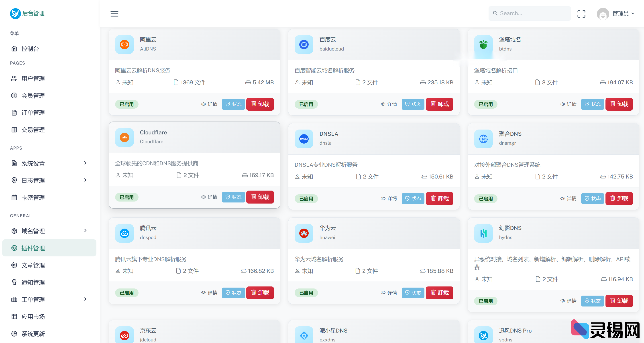644x343 pixels.
Task: Select 插件管理 in the sidebar menu
Action: pos(33,248)
